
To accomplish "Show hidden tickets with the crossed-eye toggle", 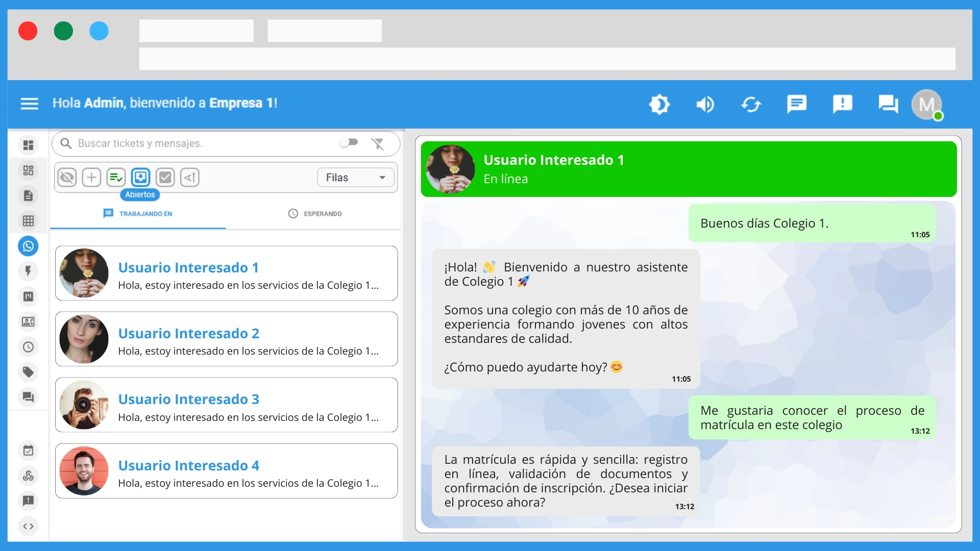I will [x=66, y=177].
